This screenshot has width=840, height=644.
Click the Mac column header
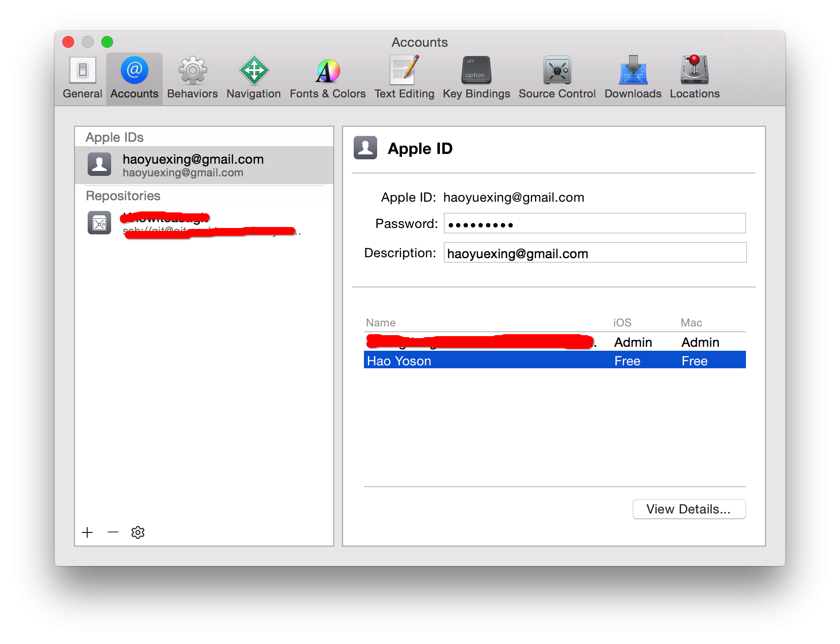click(x=691, y=323)
